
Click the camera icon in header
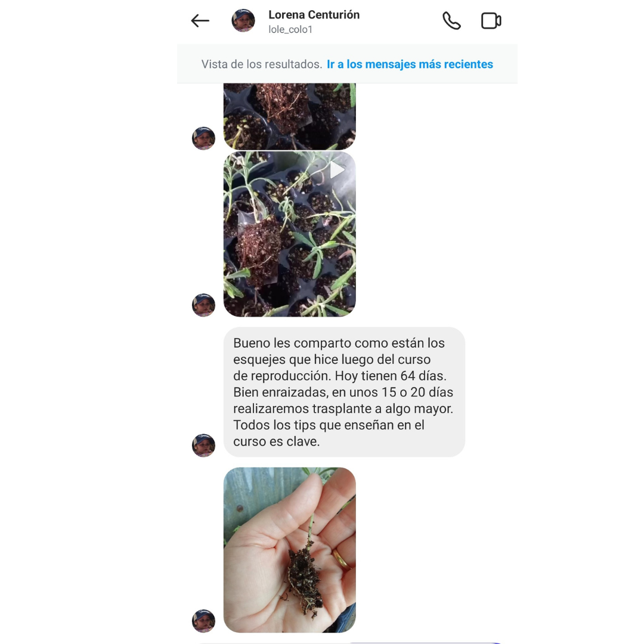tap(491, 20)
